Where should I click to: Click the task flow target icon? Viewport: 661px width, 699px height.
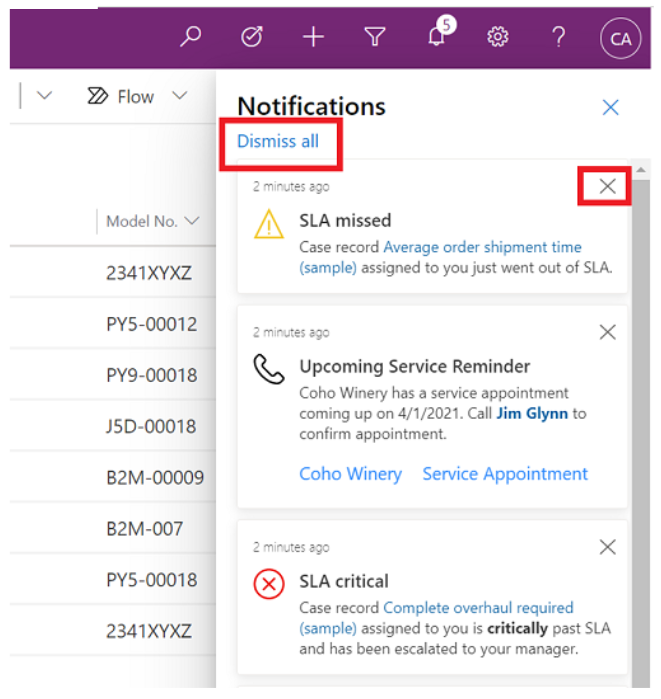pos(252,37)
